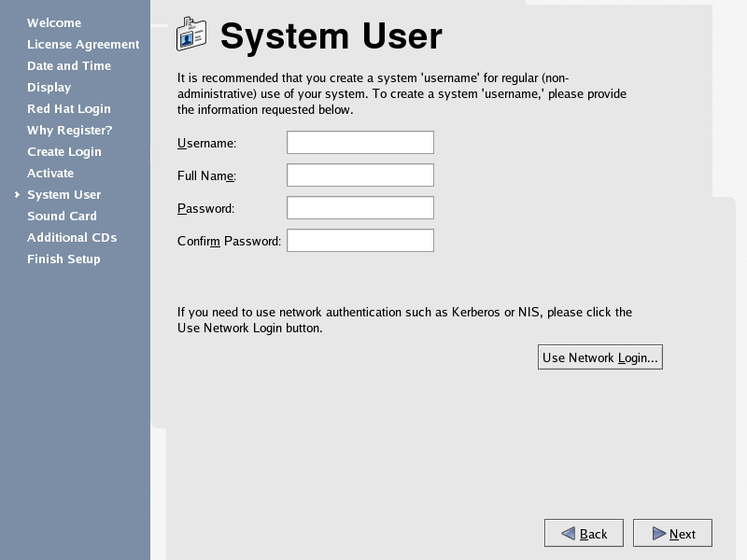Select the Sound Card sidebar entry
747x560 pixels.
(x=62, y=217)
